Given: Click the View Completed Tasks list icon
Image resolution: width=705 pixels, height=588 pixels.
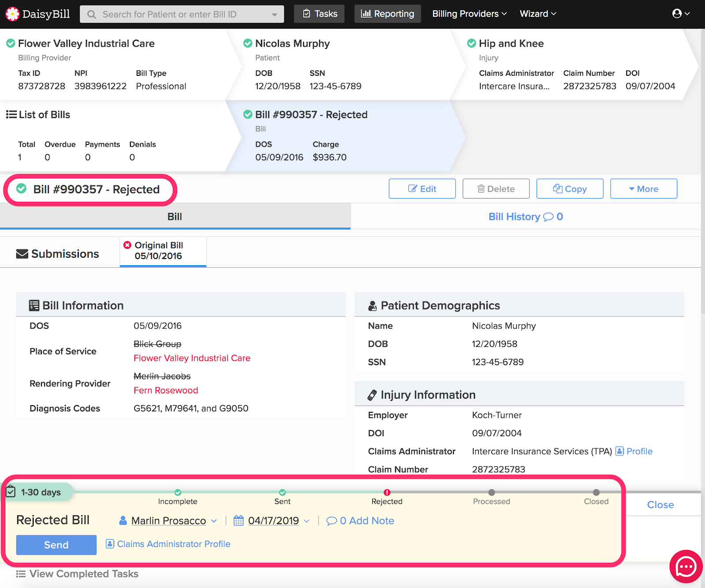Looking at the screenshot, I should tap(21, 574).
